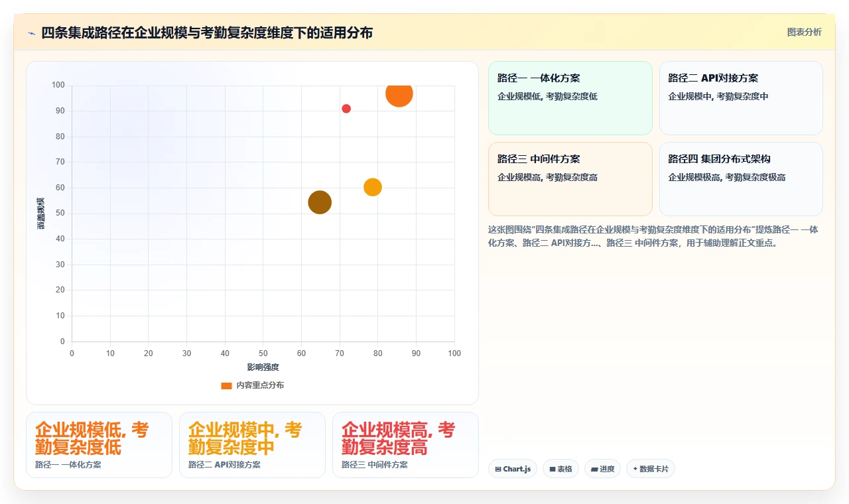Screen dimensions: 849x504
Task: Click the 数据卡片 star icon
Action: 635,469
